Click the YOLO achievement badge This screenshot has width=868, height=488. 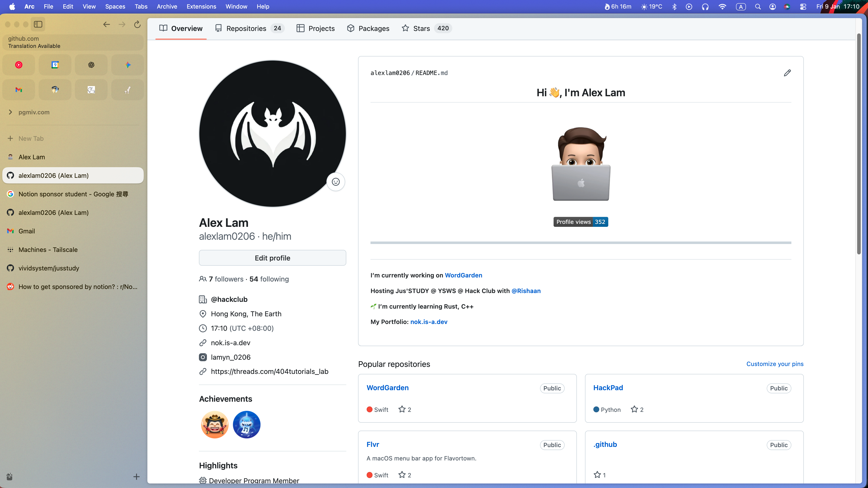click(x=215, y=424)
